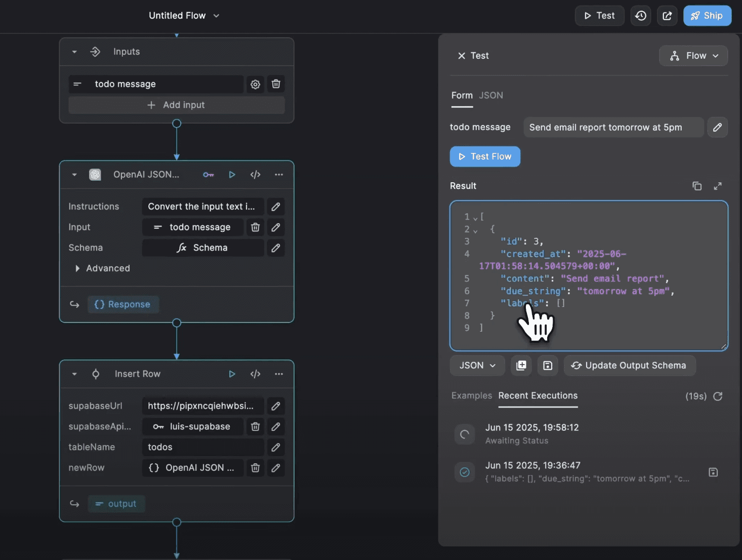742x560 pixels.
Task: Click the Test Flow button
Action: click(x=485, y=157)
